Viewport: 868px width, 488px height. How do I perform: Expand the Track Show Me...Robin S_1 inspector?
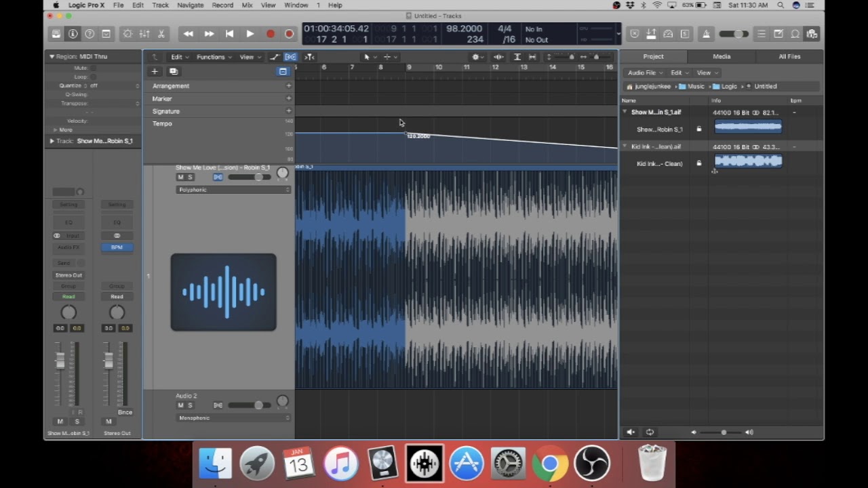point(52,141)
